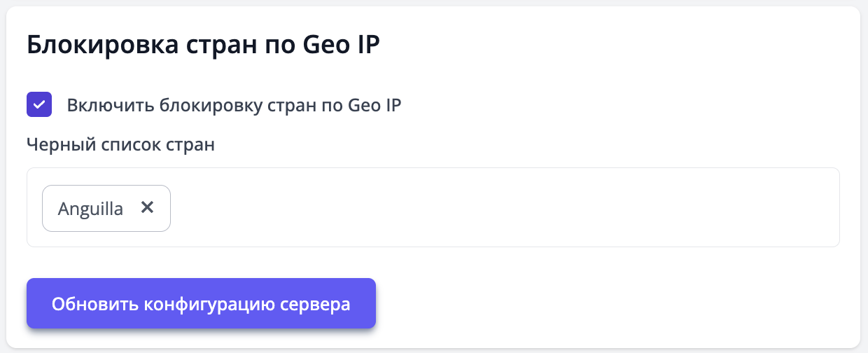Click the white checkmark icon
Screen dimensions: 868x353
[x=39, y=105]
